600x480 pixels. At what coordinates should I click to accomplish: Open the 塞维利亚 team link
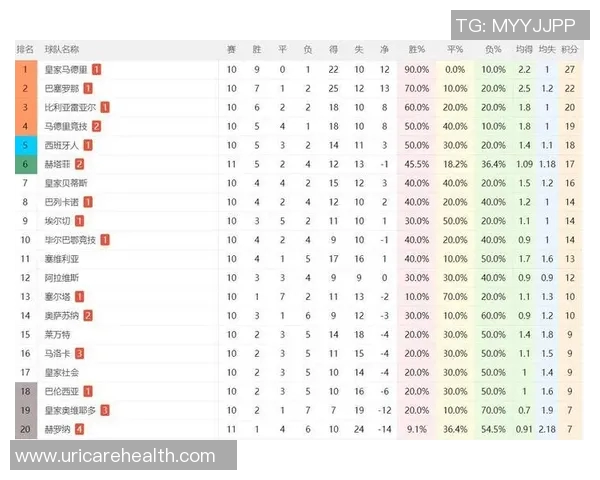pos(62,258)
